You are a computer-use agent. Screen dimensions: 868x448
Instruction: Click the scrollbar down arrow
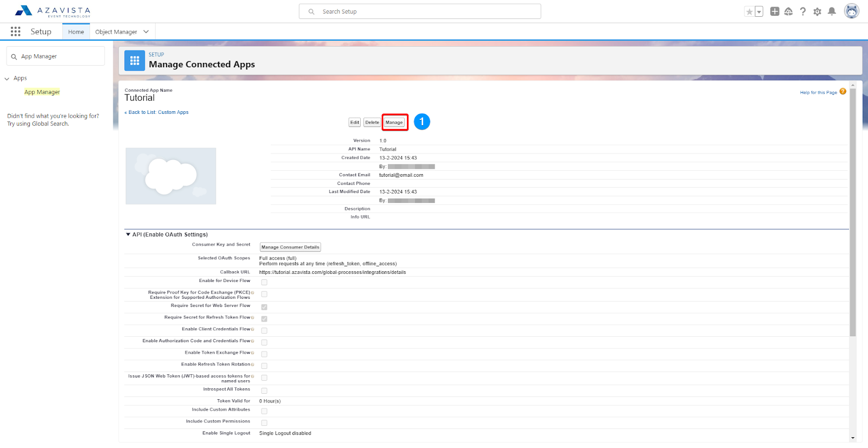click(853, 438)
